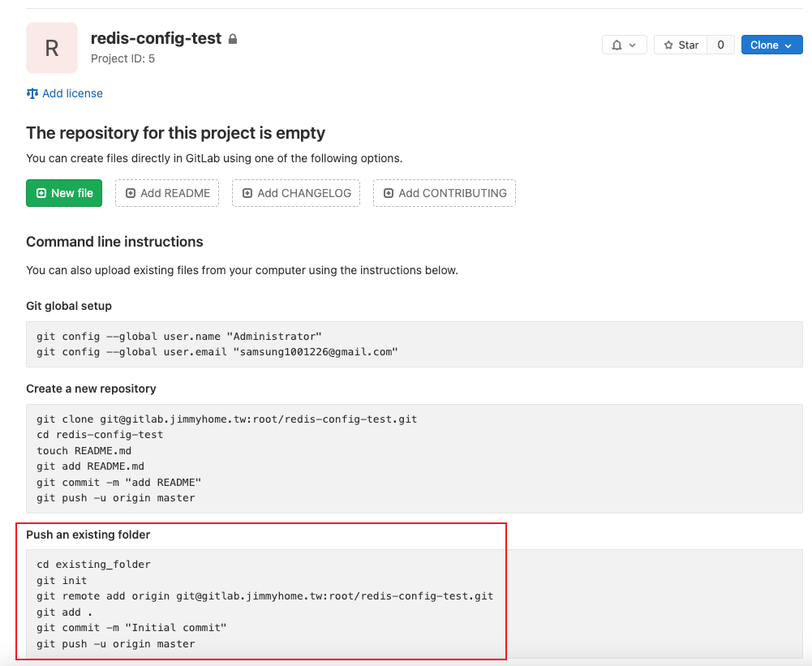
Task: Click the star count showing 0
Action: (720, 45)
